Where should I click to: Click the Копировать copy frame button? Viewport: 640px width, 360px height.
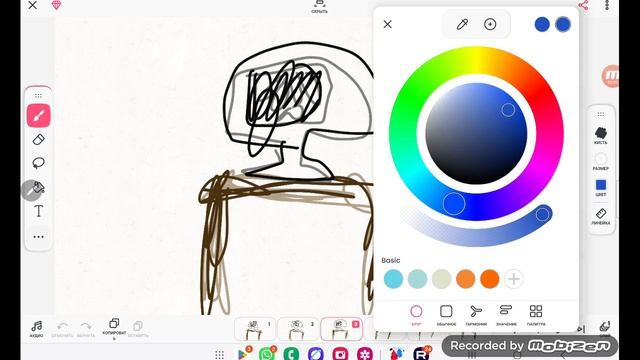coord(114,329)
